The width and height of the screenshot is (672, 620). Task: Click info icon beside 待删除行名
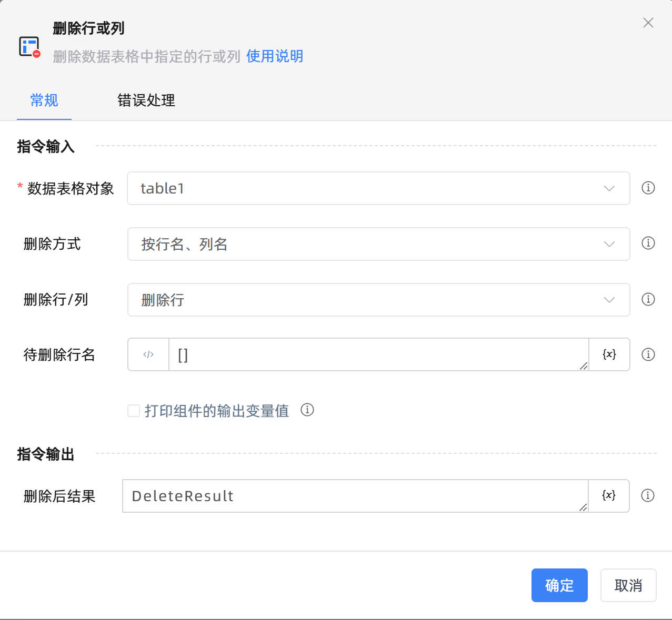point(648,354)
